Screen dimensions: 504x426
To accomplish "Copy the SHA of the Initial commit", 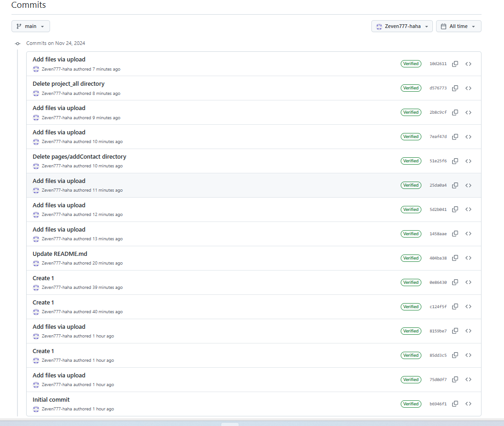I will pyautogui.click(x=455, y=404).
